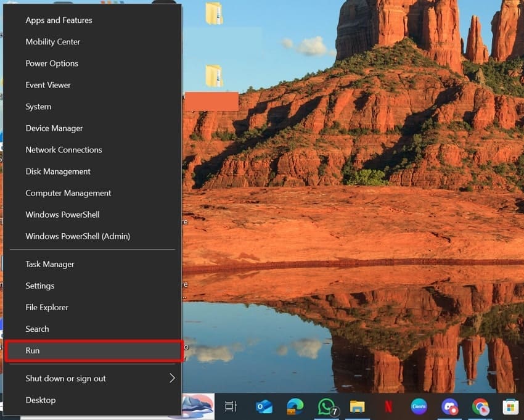Open Device Manager from the menu

point(55,128)
